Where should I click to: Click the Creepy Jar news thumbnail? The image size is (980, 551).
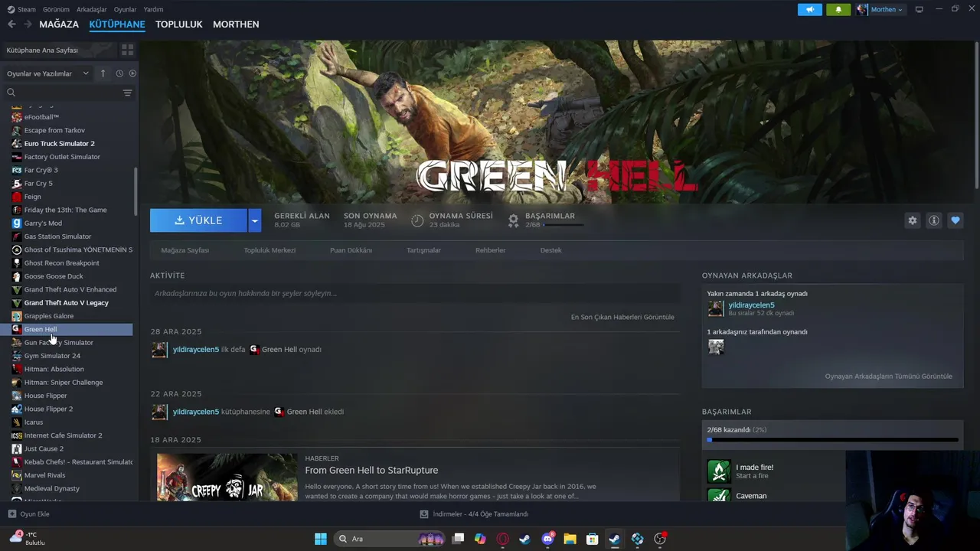point(227,478)
